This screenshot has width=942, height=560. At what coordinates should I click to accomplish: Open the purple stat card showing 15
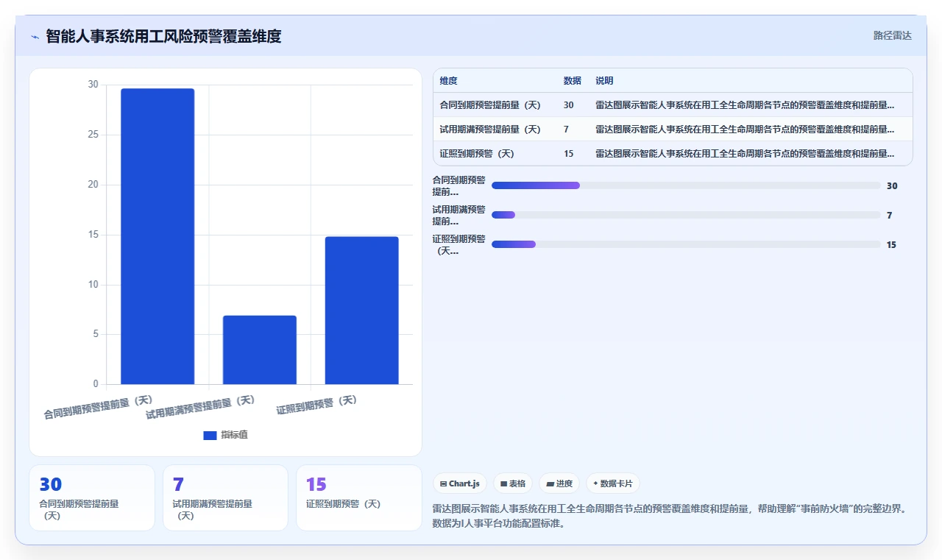tap(359, 497)
